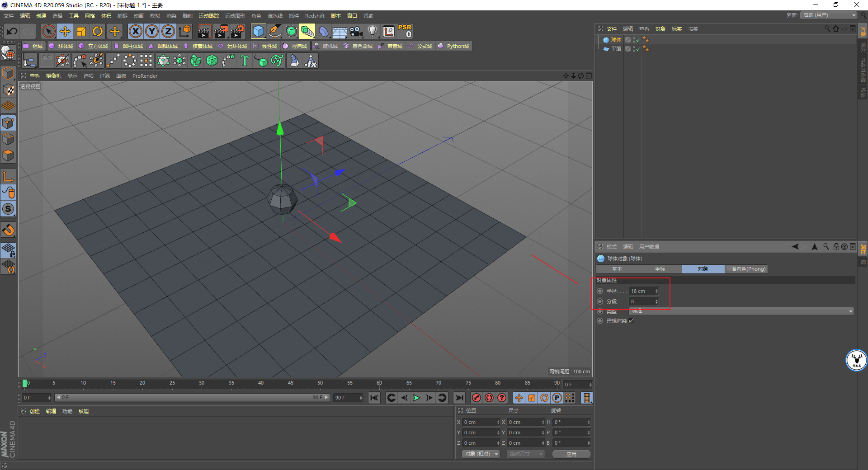Image resolution: width=868 pixels, height=470 pixels.
Task: Click the green timeline playhead marker
Action: click(24, 383)
